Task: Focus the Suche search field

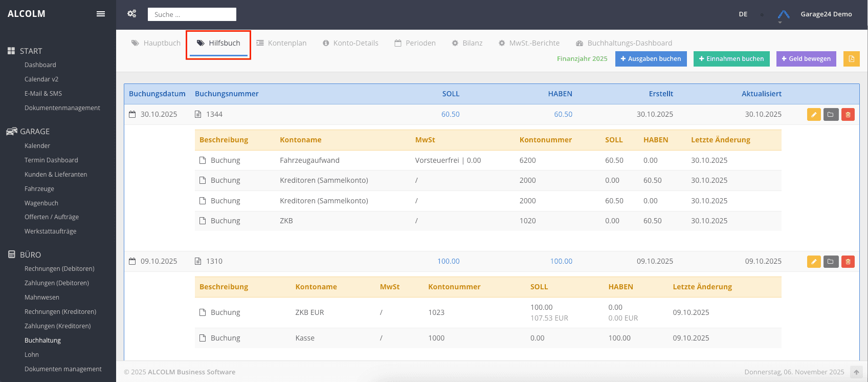Action: 192,14
